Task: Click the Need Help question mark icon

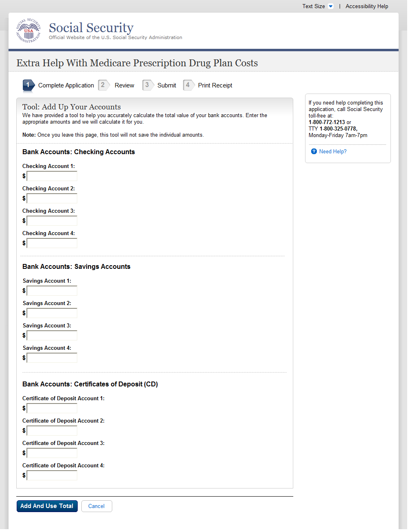Action: click(314, 151)
